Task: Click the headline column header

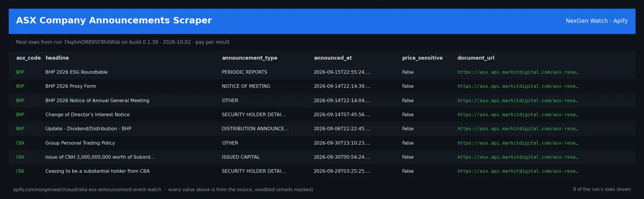Action: coord(57,58)
